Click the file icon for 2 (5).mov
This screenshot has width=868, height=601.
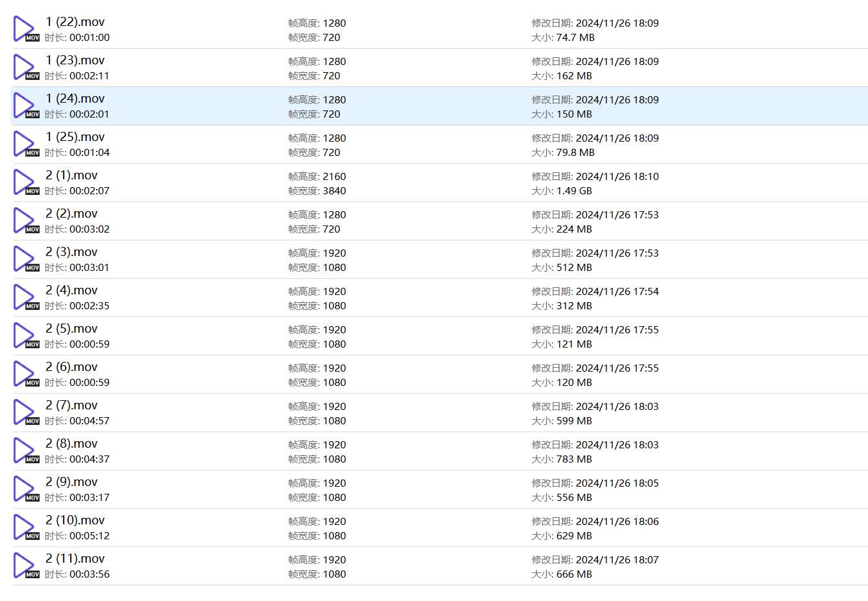25,336
